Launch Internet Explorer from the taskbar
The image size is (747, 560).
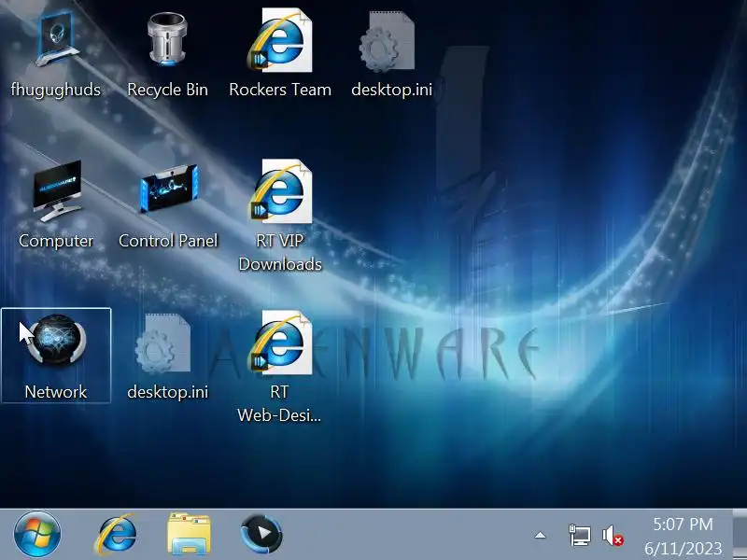click(115, 534)
